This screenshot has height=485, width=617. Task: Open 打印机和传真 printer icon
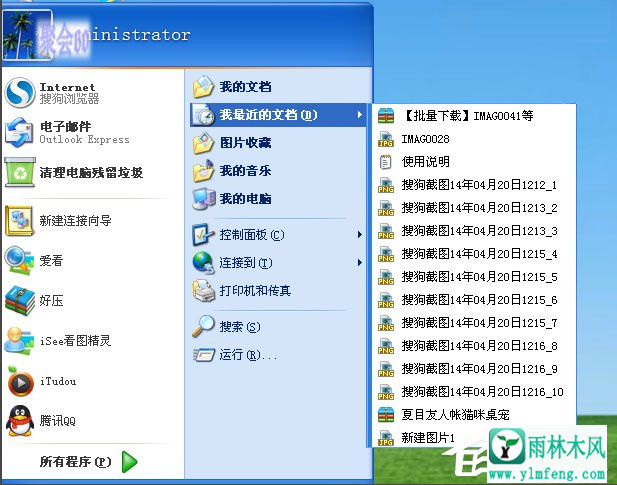pos(203,291)
